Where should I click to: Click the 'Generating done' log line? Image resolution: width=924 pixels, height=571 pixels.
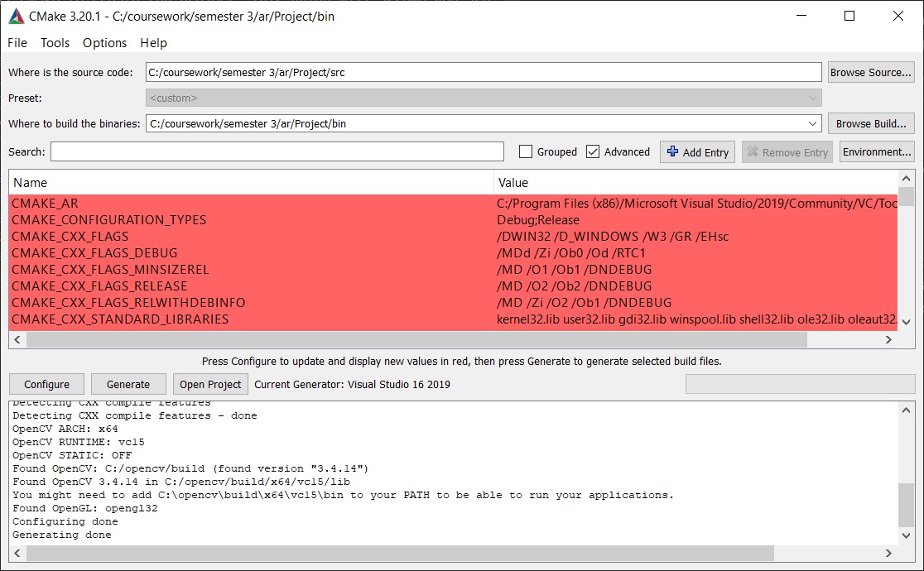(x=62, y=535)
